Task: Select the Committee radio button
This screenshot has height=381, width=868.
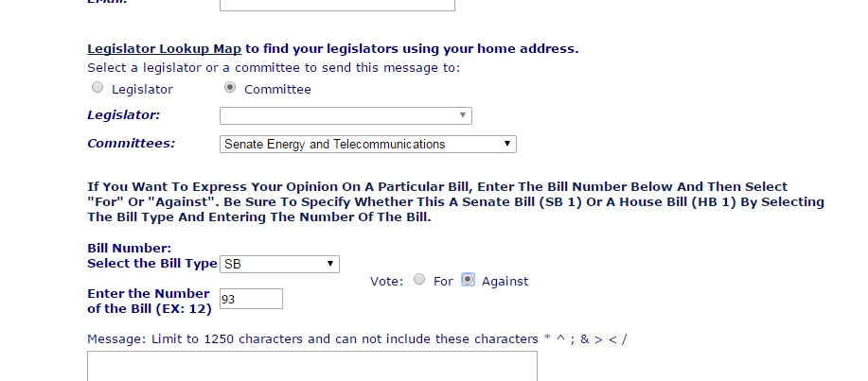Action: click(230, 89)
